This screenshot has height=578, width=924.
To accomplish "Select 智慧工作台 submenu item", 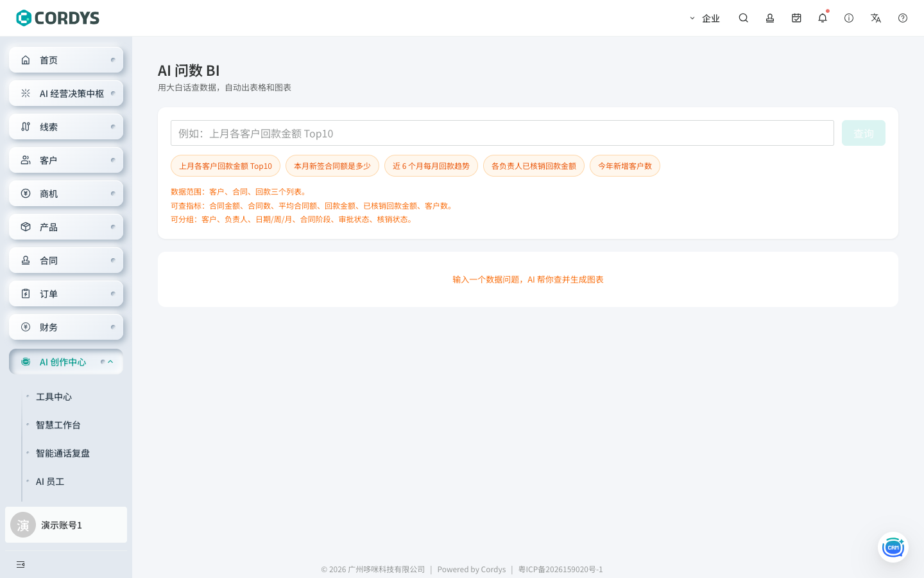I will click(58, 425).
